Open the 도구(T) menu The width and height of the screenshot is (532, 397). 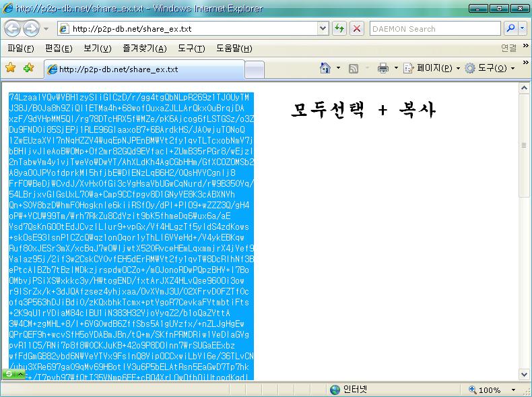(191, 49)
